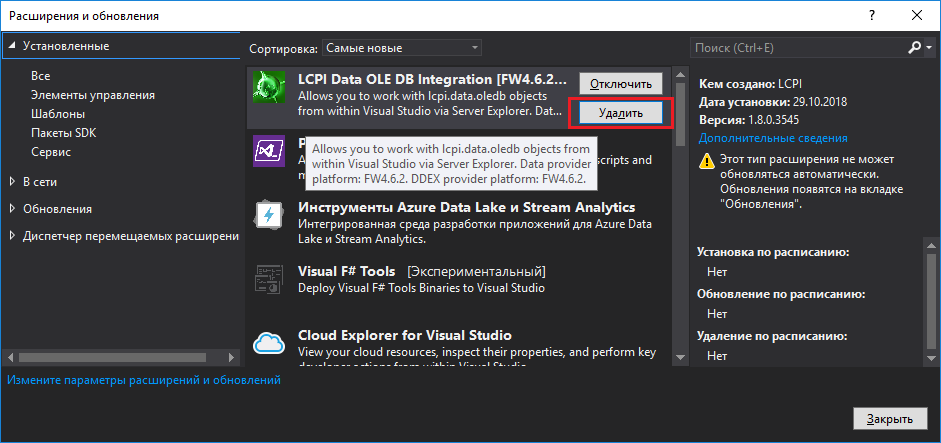The image size is (941, 443).
Task: Click the Azure Data Lake tools icon
Action: (x=268, y=215)
